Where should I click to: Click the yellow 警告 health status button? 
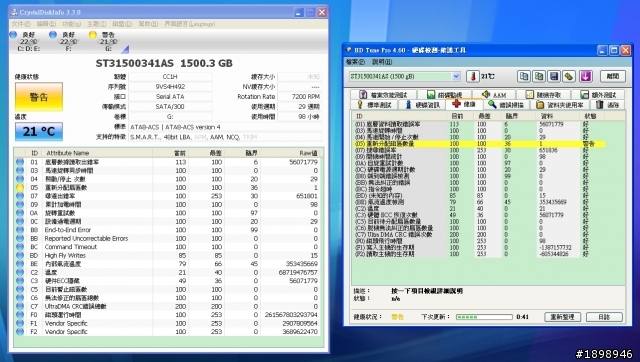tap(39, 97)
